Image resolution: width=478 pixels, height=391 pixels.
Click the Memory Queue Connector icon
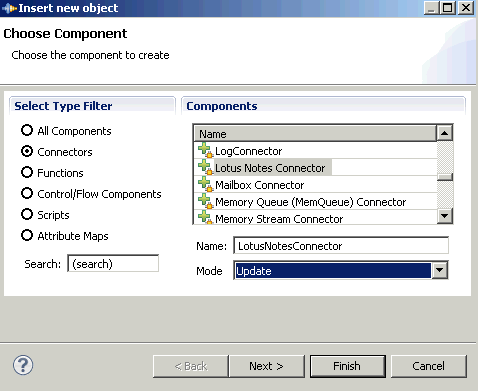pos(205,201)
